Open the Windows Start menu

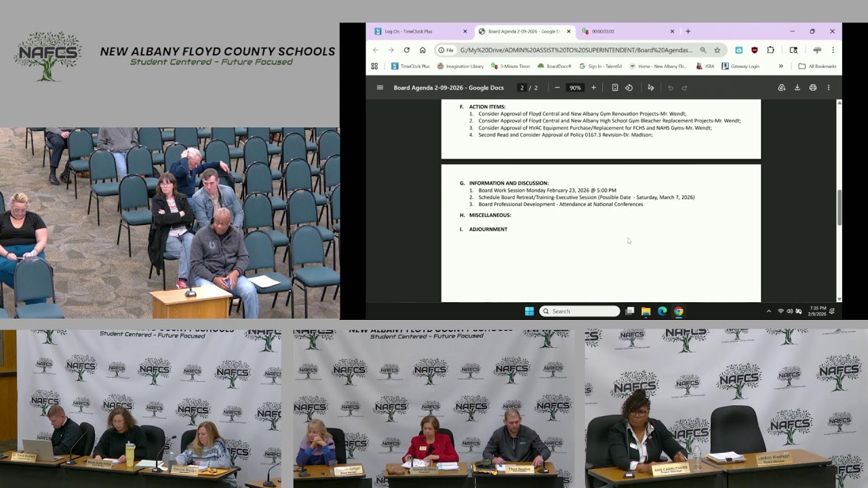tap(529, 311)
